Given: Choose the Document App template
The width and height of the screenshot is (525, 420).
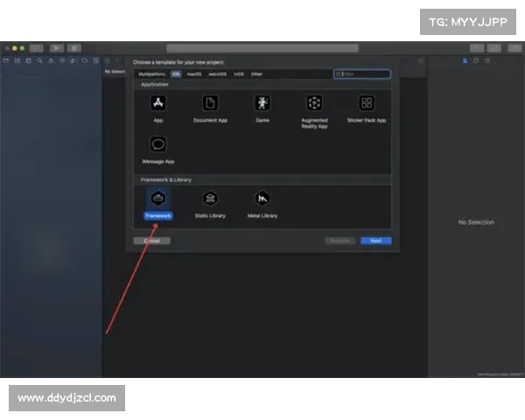Looking at the screenshot, I should [210, 103].
